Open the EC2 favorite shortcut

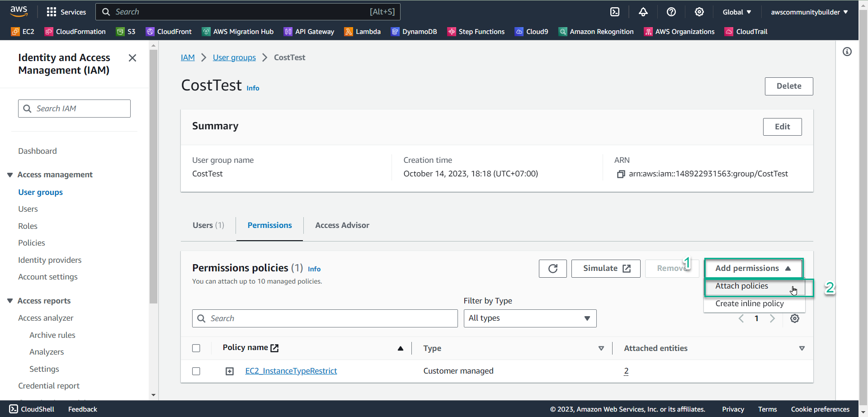coord(23,32)
